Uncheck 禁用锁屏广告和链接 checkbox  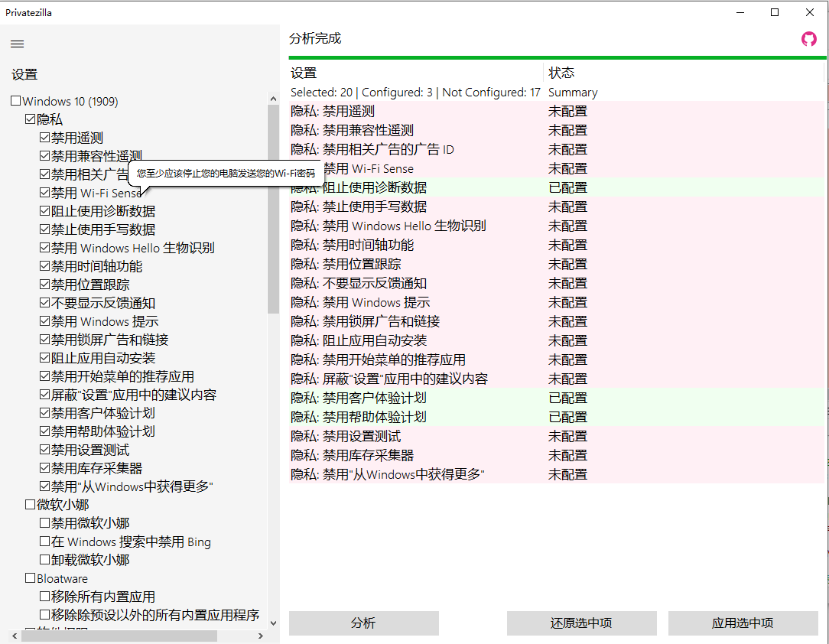coord(45,340)
